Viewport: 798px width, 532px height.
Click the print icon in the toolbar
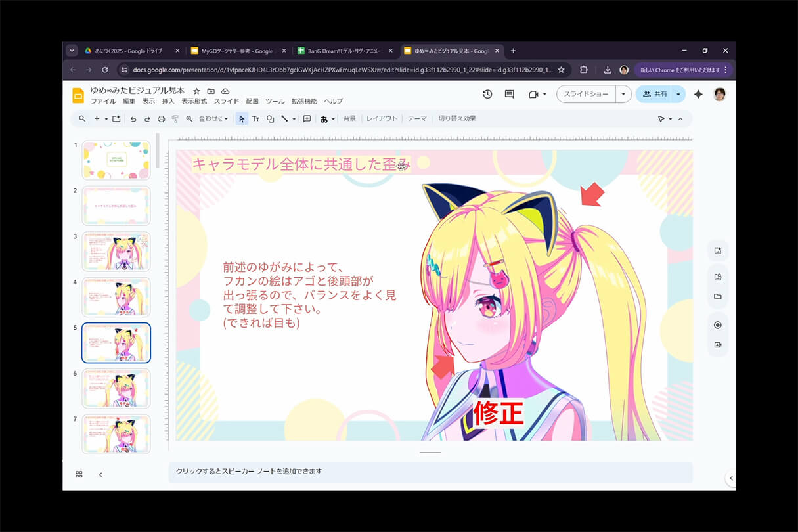pos(161,119)
